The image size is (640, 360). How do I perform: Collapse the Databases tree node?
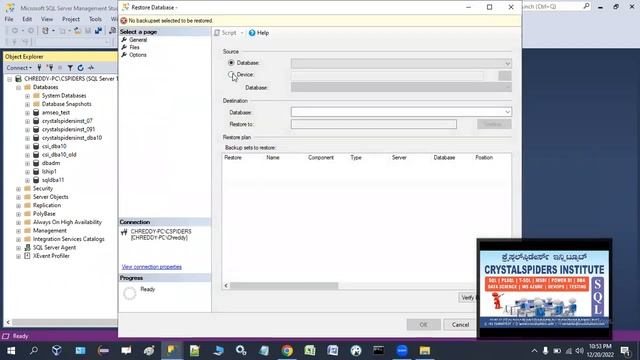(18, 87)
